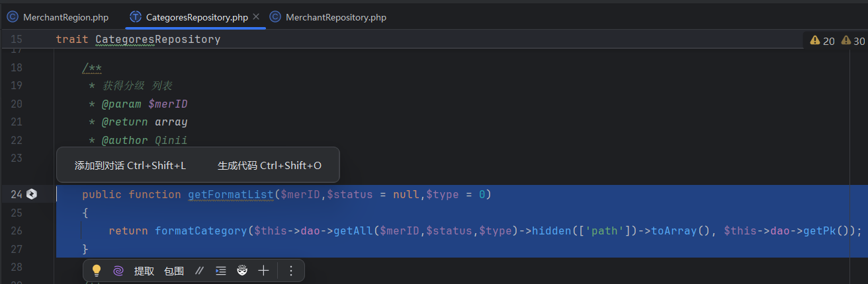Click the formatCategory function call

click(x=201, y=231)
